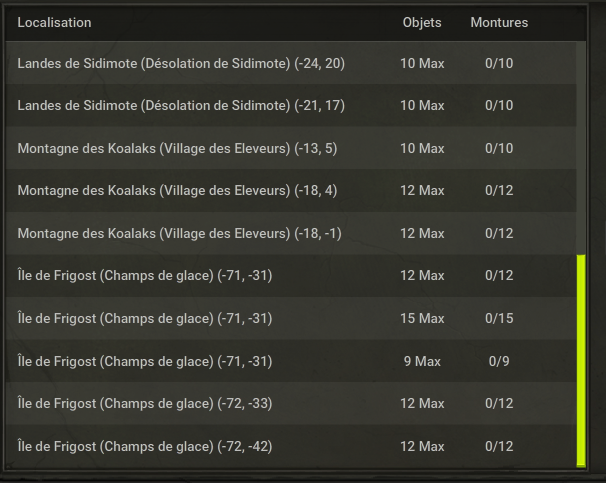
Task: Select Montagne des Koalaks (-18, -1) row
Action: pos(291,233)
